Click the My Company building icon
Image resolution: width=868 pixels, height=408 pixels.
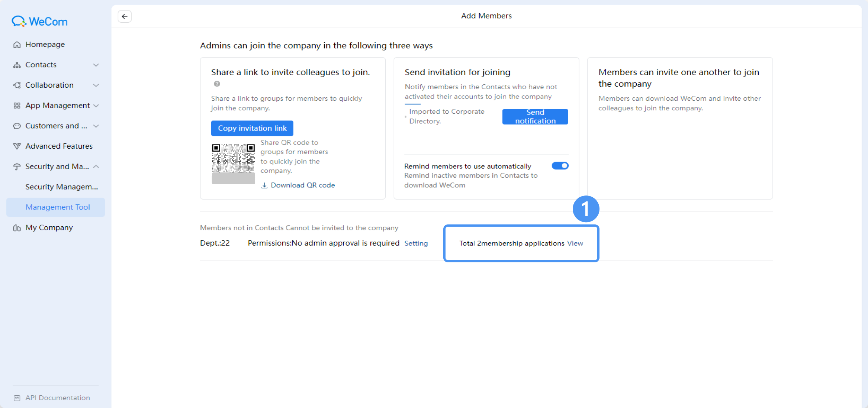point(17,228)
